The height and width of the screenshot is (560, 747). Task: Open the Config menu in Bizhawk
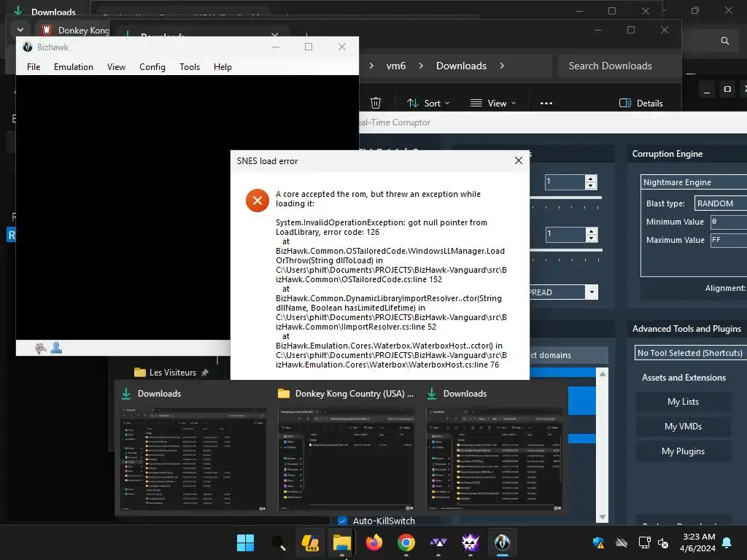[x=152, y=66]
